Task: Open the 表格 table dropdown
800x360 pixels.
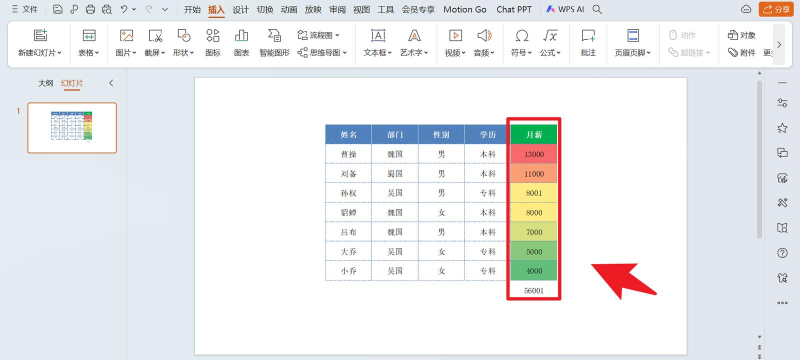Action: [89, 53]
